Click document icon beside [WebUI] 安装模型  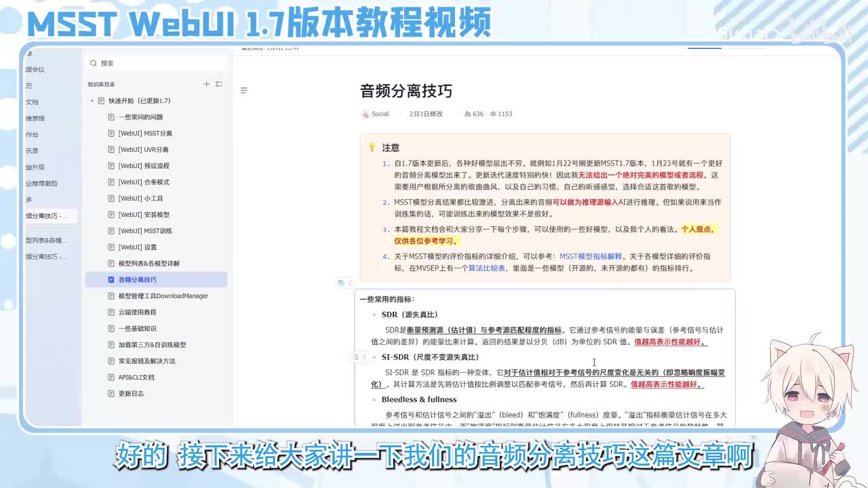[111, 214]
